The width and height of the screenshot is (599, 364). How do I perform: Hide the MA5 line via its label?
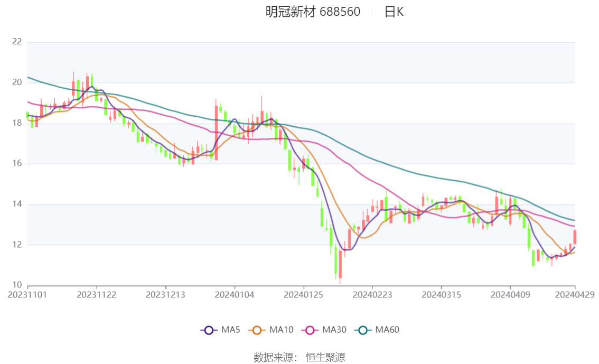[x=230, y=330]
